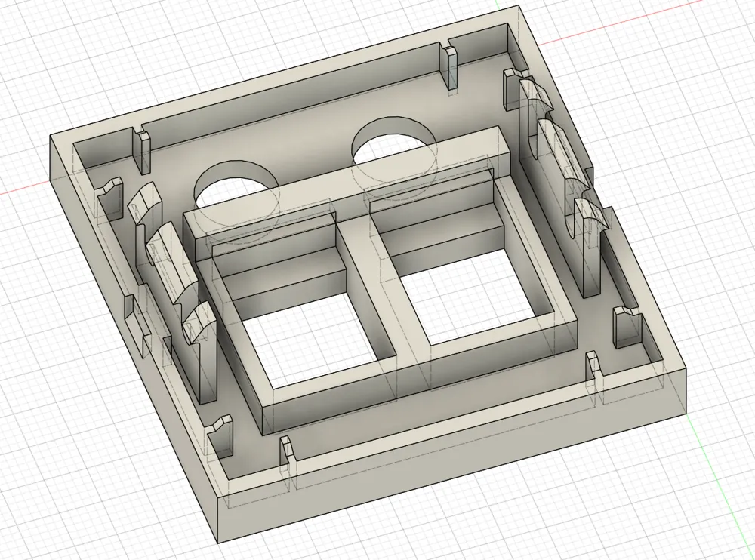Image resolution: width=755 pixels, height=560 pixels.
Task: Select the notched rib on the front wall near the bottom corner
Action: [x=286, y=457]
